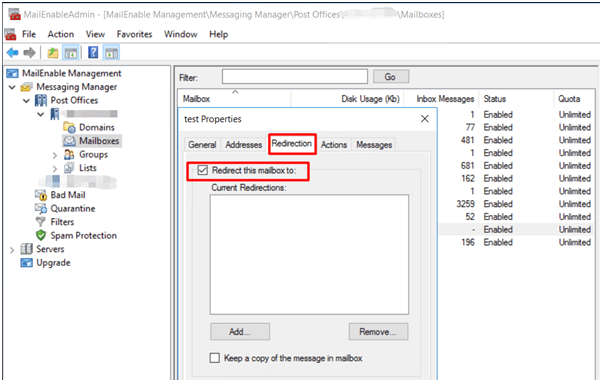Click the Add... button

tap(240, 332)
